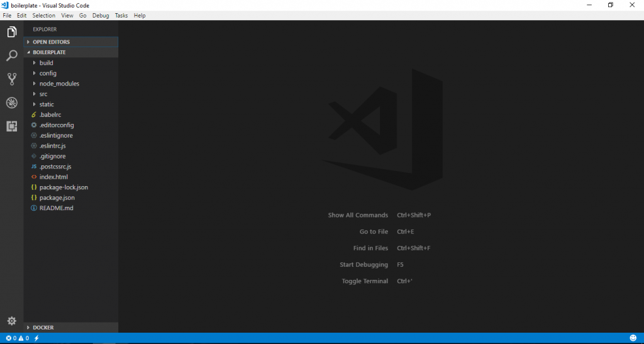Viewport: 644px width, 344px height.
Task: Click the Manage gear icon
Action: pyautogui.click(x=11, y=321)
